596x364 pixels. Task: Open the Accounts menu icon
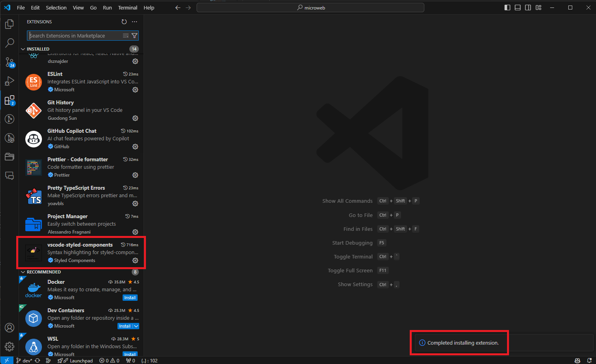coord(9,328)
